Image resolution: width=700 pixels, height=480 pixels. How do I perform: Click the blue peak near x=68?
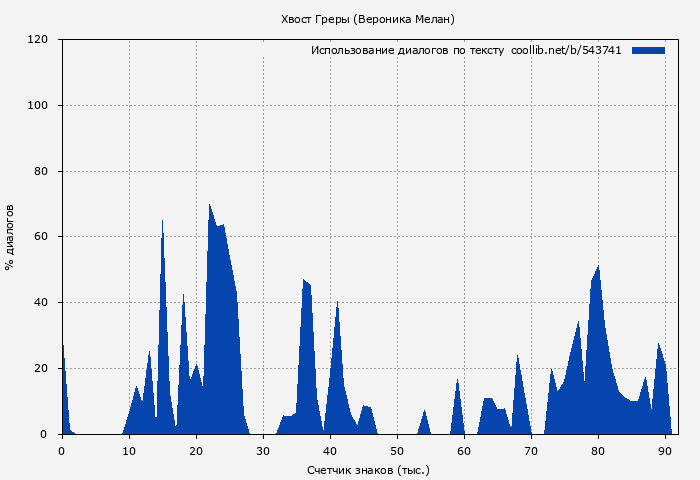518,370
